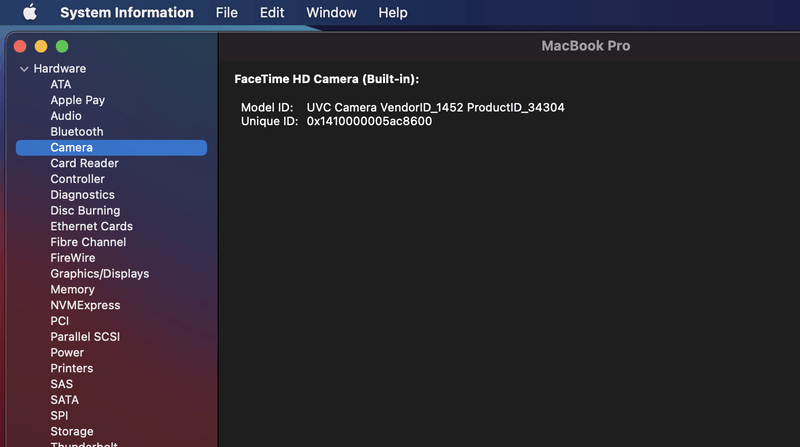
Task: Select Diagnostics in the sidebar
Action: pos(82,195)
